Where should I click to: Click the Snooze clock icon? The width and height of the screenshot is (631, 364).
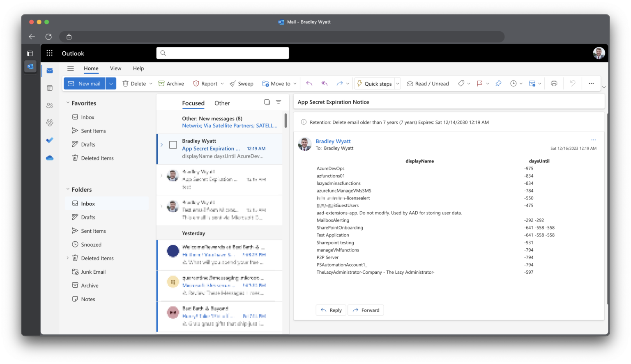514,83
